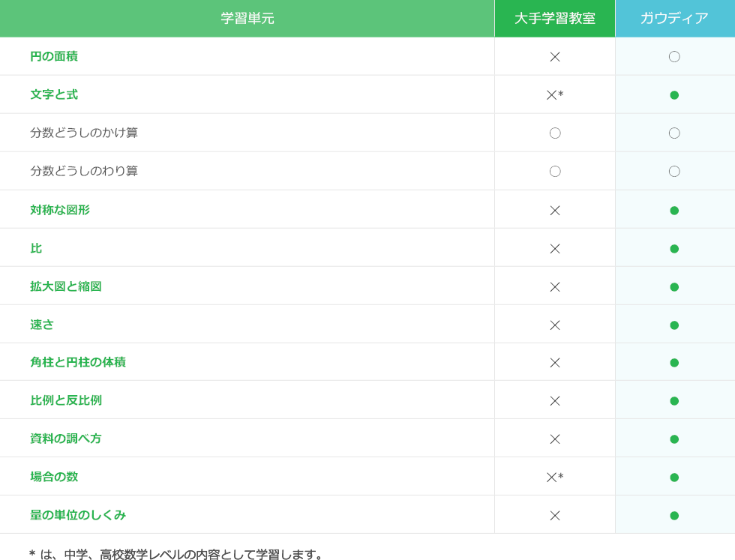Click the green dot in 文字と式 row
The image size is (735, 560).
point(674,95)
